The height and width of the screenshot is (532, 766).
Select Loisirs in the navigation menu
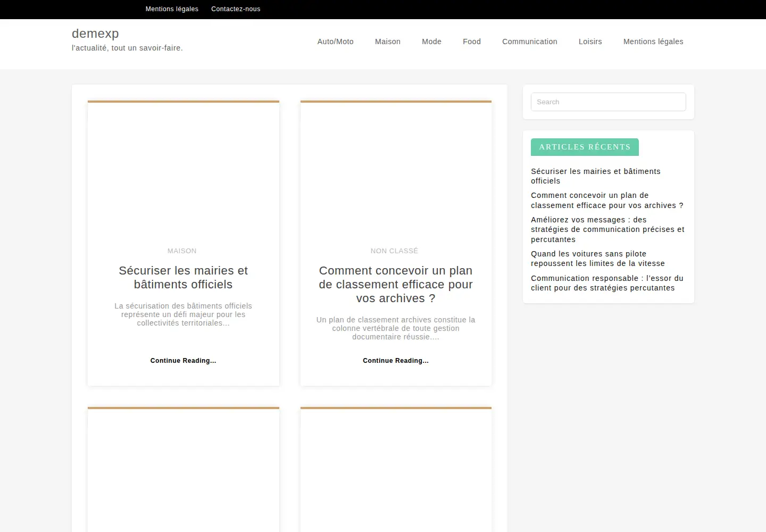[x=590, y=41]
